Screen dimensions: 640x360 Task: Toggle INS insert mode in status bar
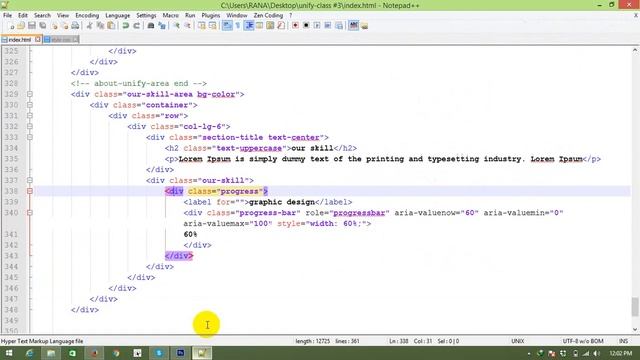pos(624,341)
